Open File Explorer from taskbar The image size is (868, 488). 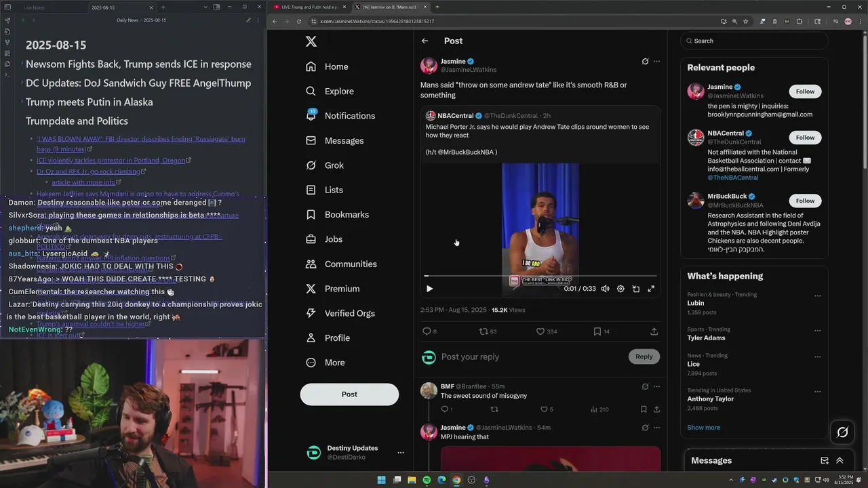coord(412,480)
